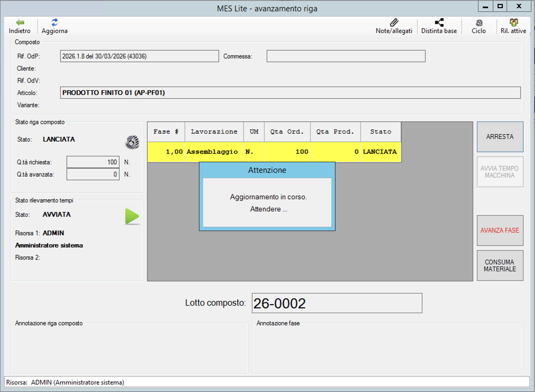Image resolution: width=535 pixels, height=392 pixels.
Task: Select the Assemblaggio row in the grid
Action: (212, 152)
